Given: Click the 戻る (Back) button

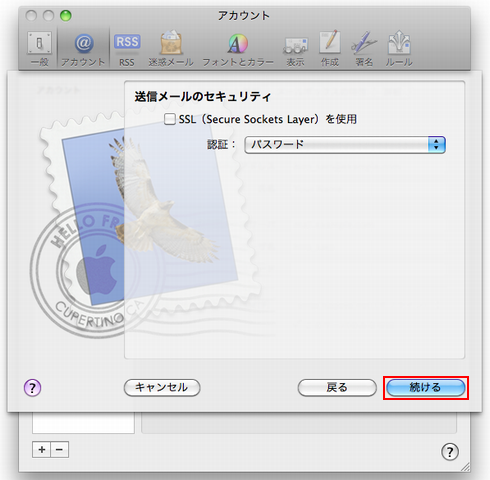Looking at the screenshot, I should 337,388.
